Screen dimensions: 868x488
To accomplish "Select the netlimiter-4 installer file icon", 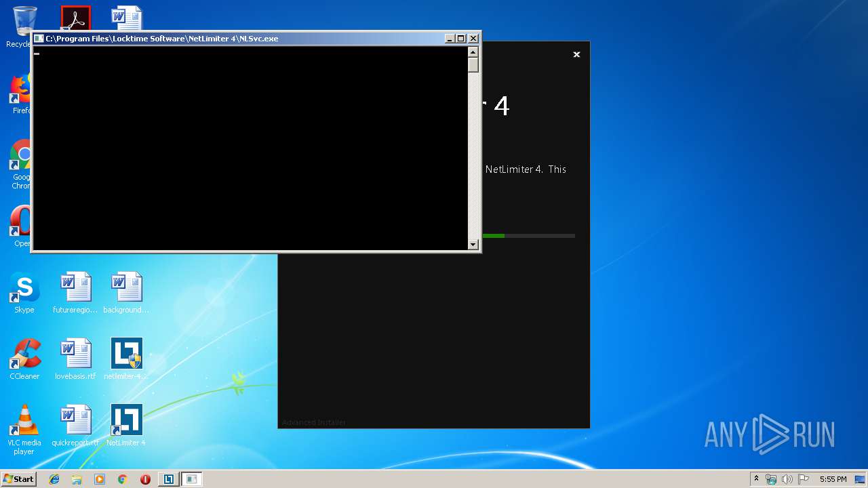I will click(x=127, y=359).
